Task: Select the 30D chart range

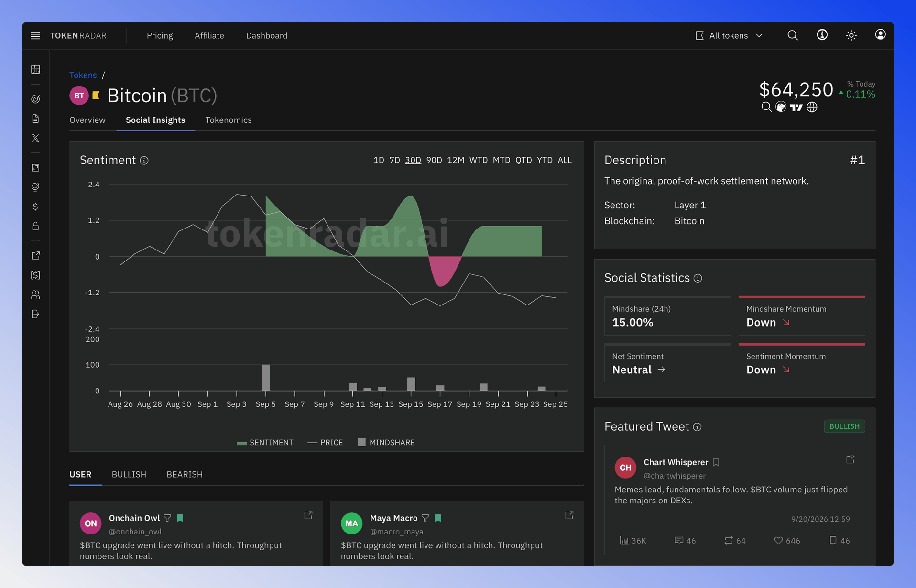Action: [x=413, y=160]
